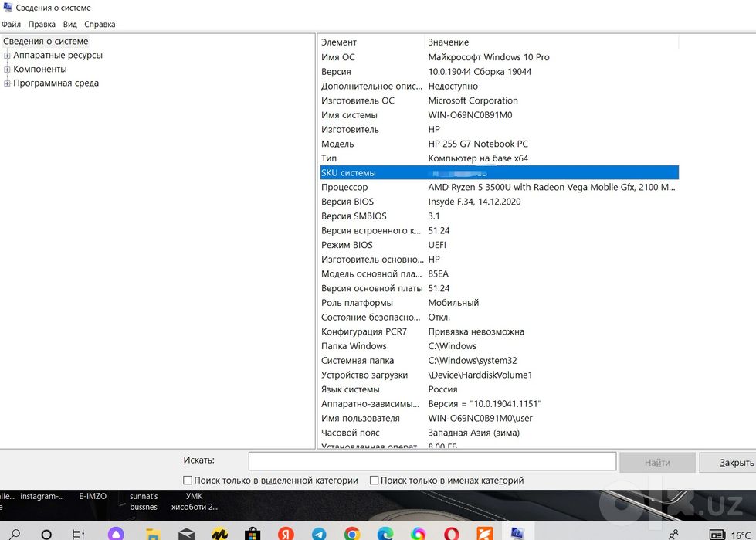
Task: Open the orange app icon next to Opera
Action: 484,534
